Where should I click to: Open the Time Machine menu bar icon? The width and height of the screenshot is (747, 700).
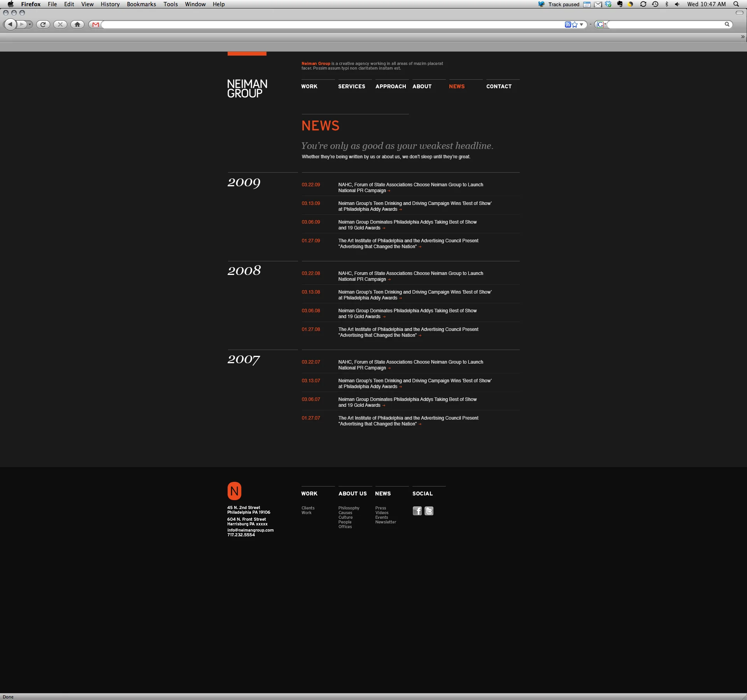655,4
